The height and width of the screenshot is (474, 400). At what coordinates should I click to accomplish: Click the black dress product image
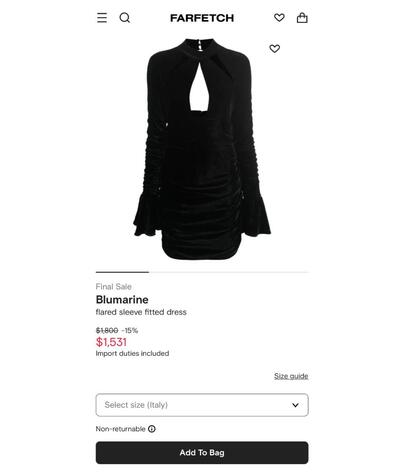[x=202, y=149]
